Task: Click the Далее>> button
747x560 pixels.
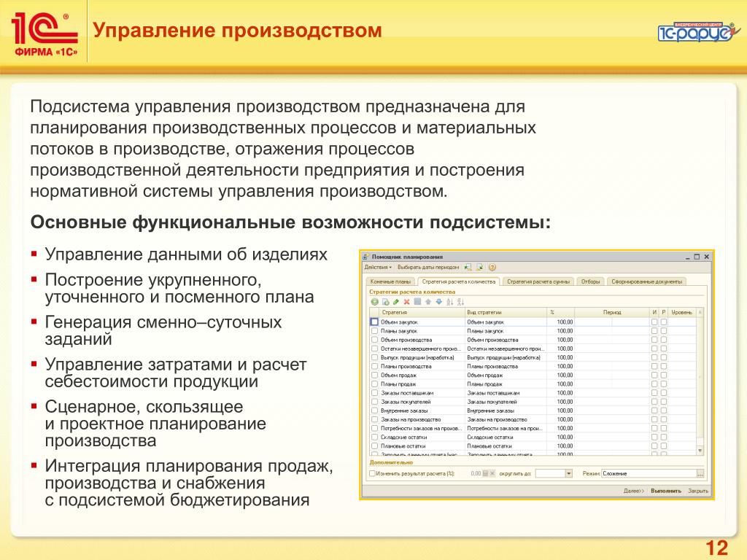Action: (x=634, y=491)
